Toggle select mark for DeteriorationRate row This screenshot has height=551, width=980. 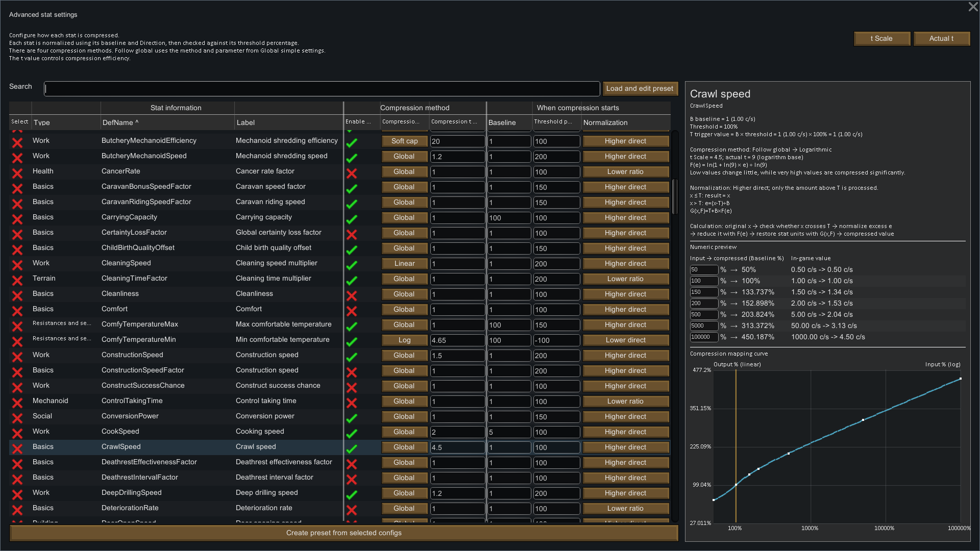pyautogui.click(x=17, y=510)
